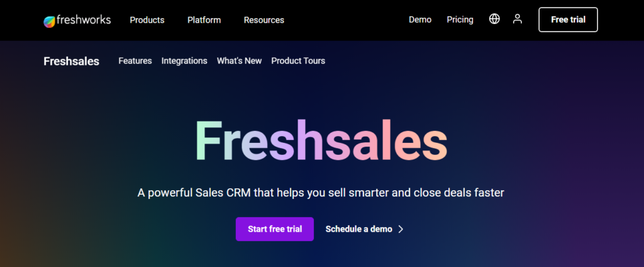Click the freshworks wordmark text
Image resolution: width=644 pixels, height=267 pixels.
point(83,20)
